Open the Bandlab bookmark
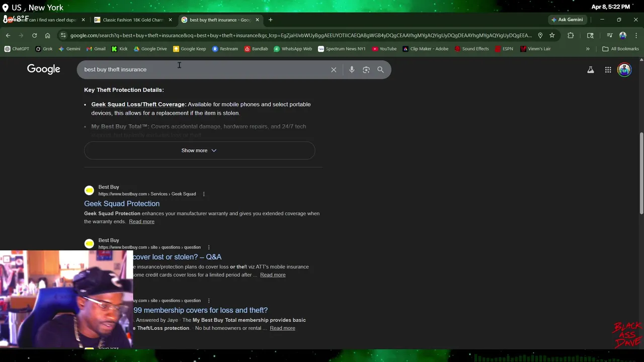Viewport: 644px width, 362px height. click(256, 49)
